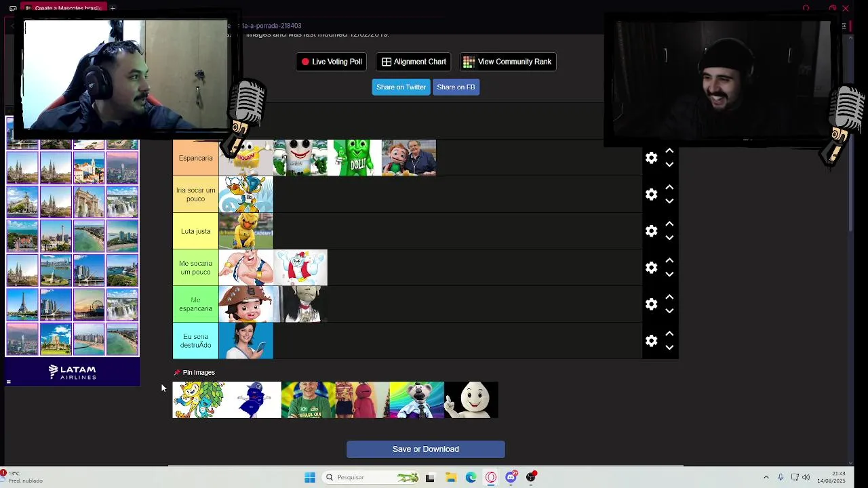Screen dimensions: 868x488
Task: Pick red furry character from unranked images
Action: tap(363, 400)
